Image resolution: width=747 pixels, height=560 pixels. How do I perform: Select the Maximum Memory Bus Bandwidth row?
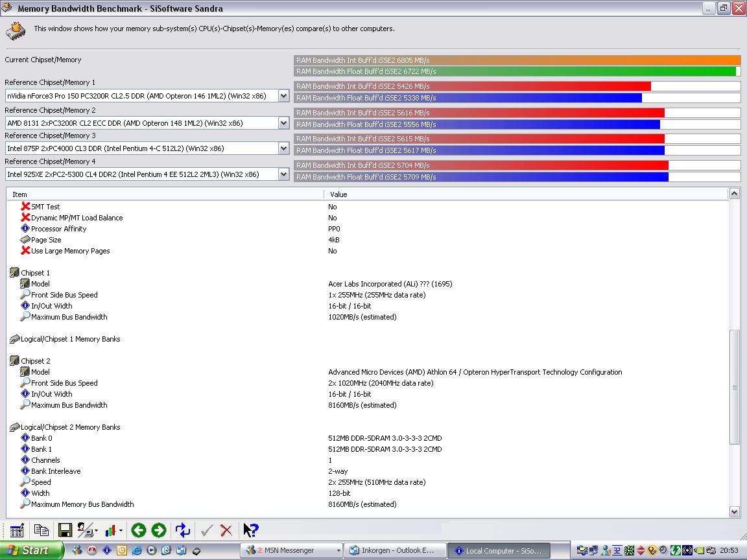[x=368, y=504]
